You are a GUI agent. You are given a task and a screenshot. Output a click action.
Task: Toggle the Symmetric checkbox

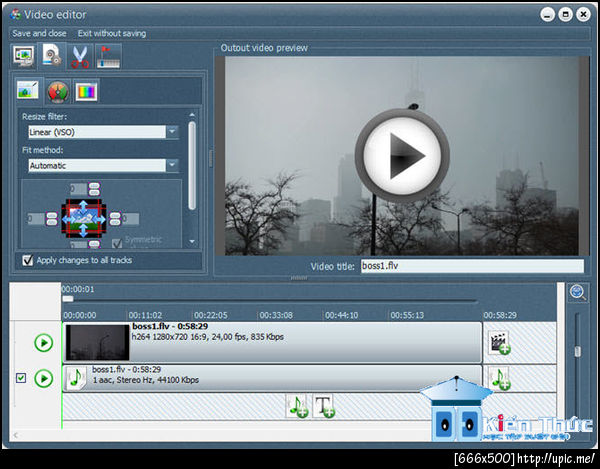click(117, 243)
